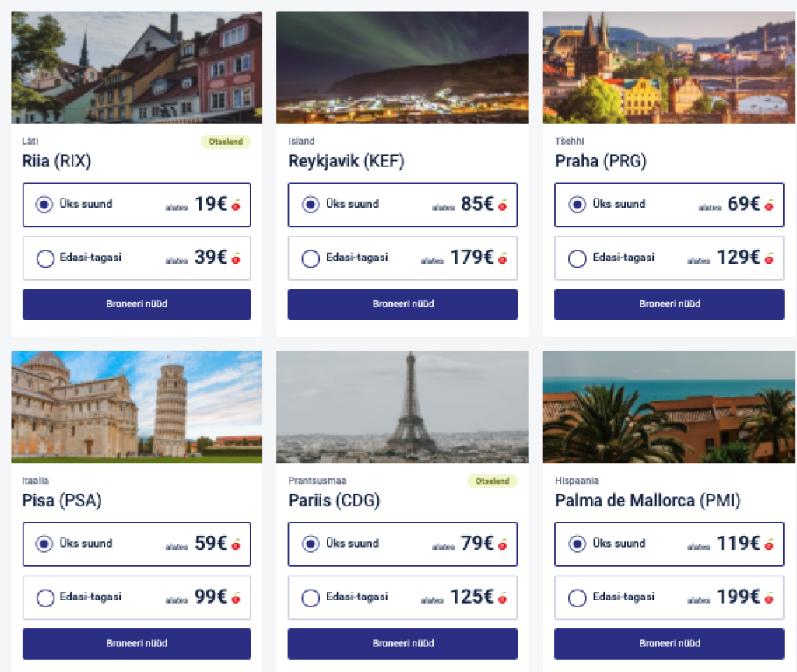The height and width of the screenshot is (672, 797).
Task: Click Broneeri nüüd under Pariis
Action: tap(402, 644)
